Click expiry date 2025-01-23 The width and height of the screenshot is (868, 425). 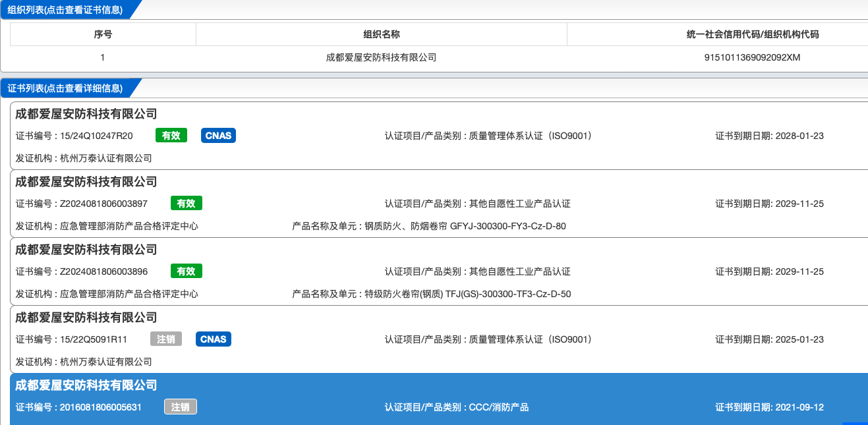point(799,339)
